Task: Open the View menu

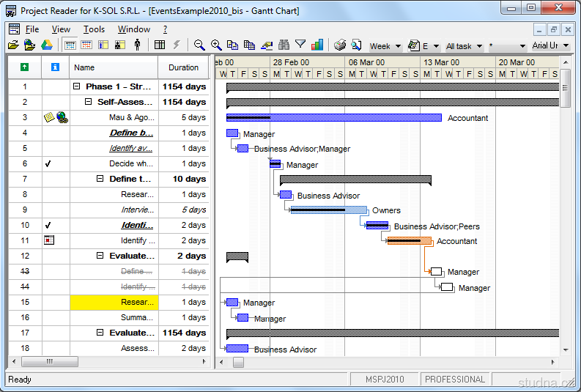Action: point(62,29)
